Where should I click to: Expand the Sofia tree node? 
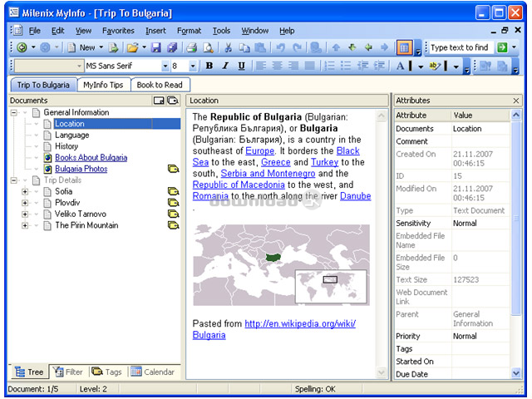[25, 191]
